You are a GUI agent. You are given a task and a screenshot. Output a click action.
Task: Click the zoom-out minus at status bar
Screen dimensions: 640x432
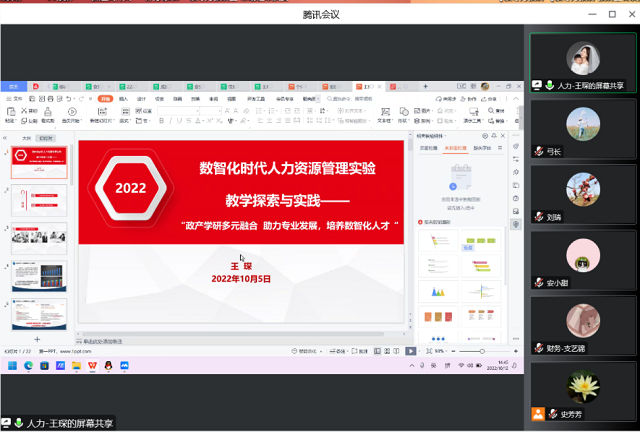pos(453,351)
